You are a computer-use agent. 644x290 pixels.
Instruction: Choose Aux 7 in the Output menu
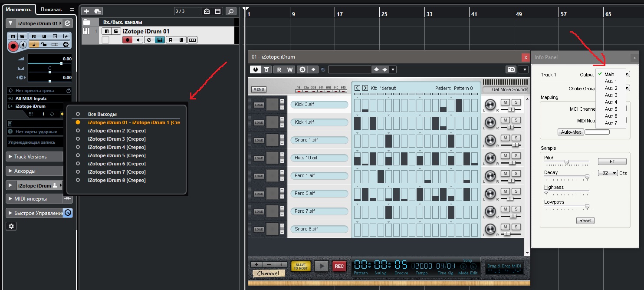click(611, 123)
